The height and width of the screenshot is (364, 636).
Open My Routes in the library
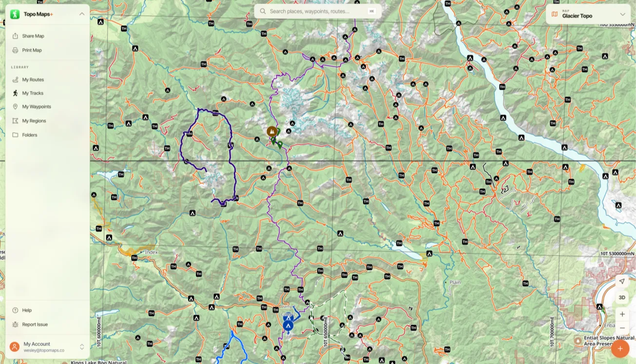point(47,79)
